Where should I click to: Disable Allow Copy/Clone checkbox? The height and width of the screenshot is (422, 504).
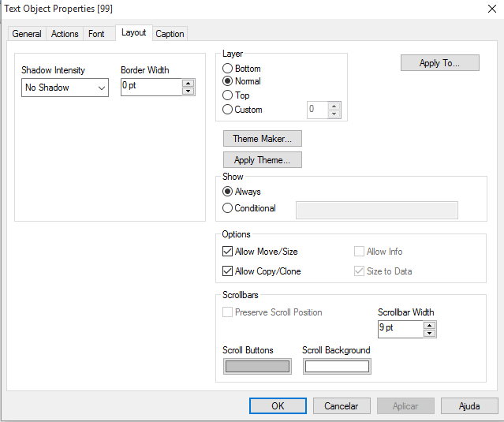228,271
